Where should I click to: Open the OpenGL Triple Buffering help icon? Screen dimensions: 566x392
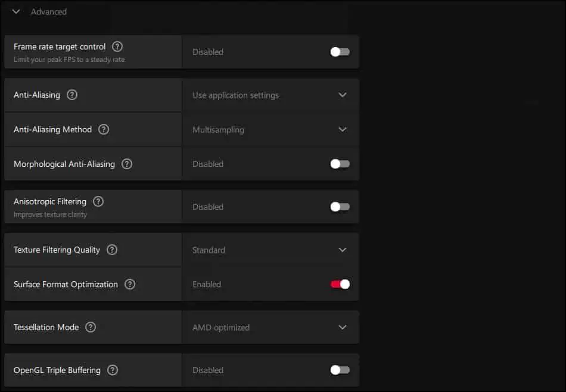click(x=113, y=370)
